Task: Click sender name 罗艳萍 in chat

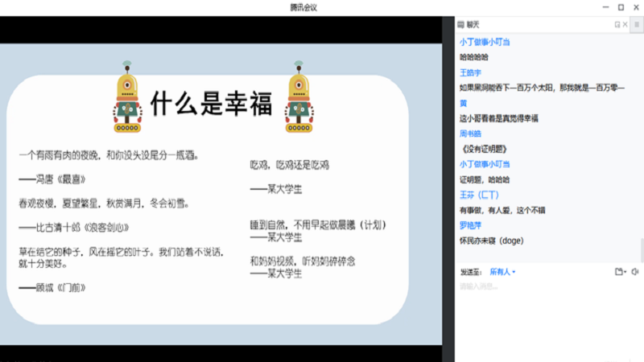Action: (x=470, y=225)
